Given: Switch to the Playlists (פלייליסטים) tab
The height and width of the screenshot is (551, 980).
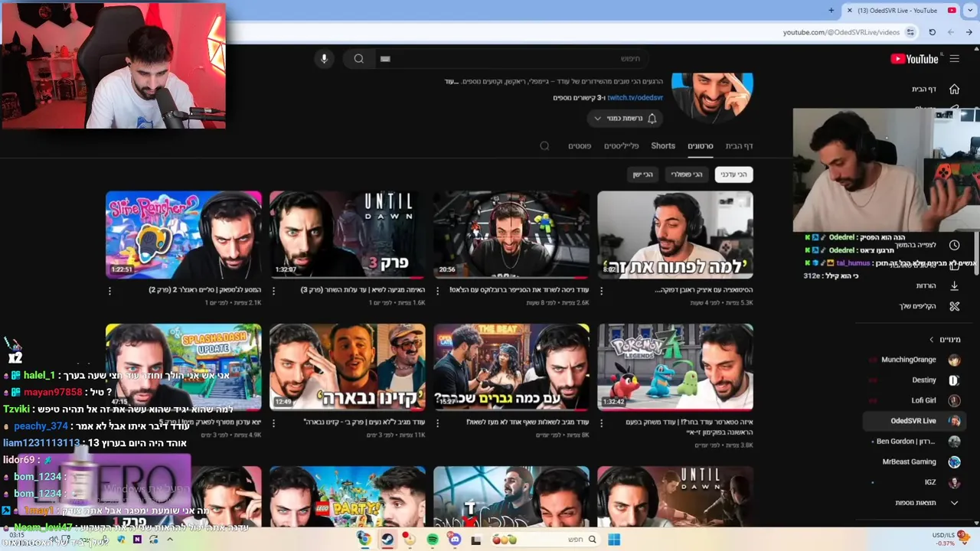Looking at the screenshot, I should tap(621, 145).
